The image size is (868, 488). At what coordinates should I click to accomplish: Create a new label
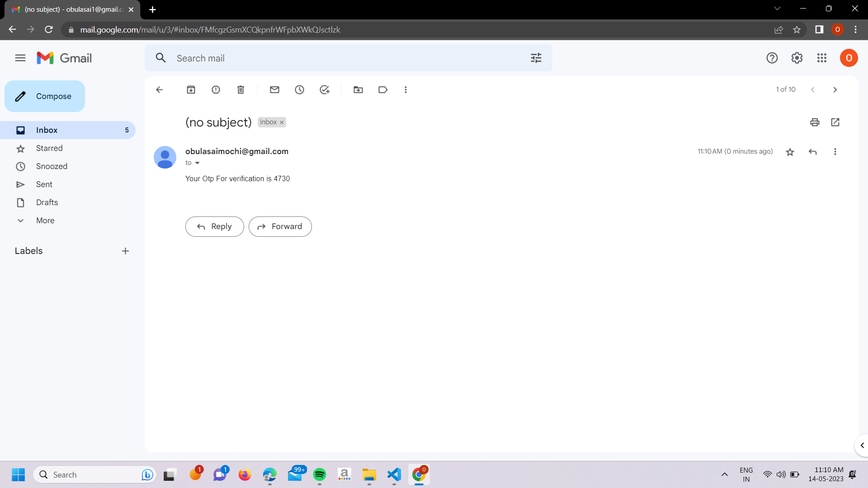coord(125,251)
